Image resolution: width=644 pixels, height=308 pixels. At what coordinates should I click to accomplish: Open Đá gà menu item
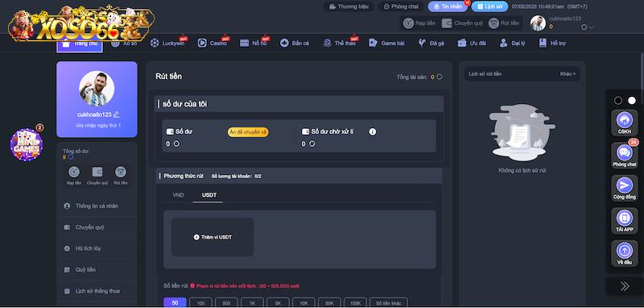click(431, 44)
